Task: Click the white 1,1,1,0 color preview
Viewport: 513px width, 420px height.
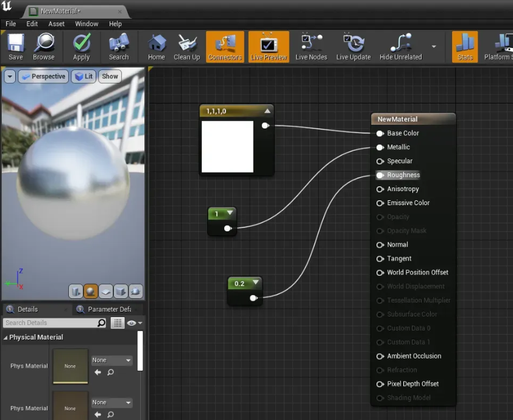Action: pyautogui.click(x=227, y=147)
